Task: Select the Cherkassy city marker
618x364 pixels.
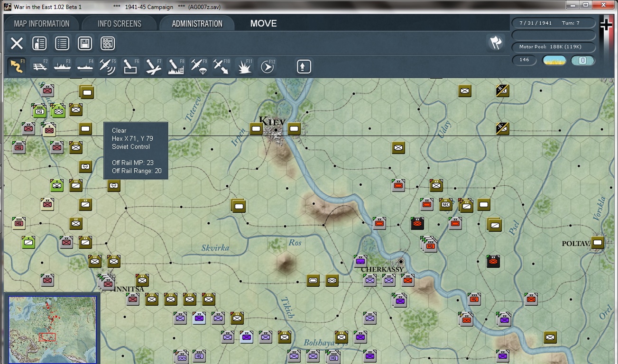Action: [401, 262]
